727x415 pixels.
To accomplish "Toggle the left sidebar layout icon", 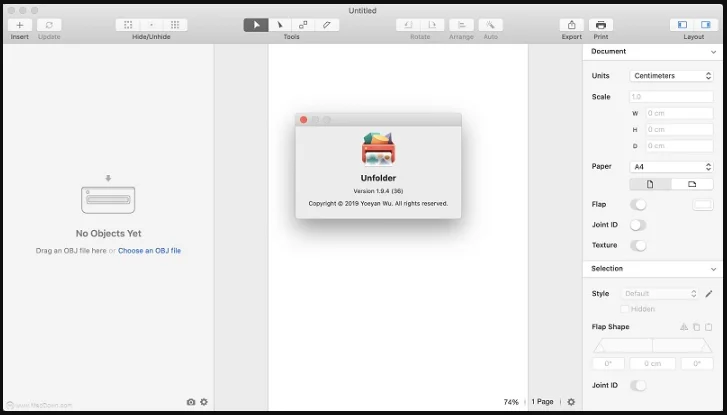I will point(682,25).
